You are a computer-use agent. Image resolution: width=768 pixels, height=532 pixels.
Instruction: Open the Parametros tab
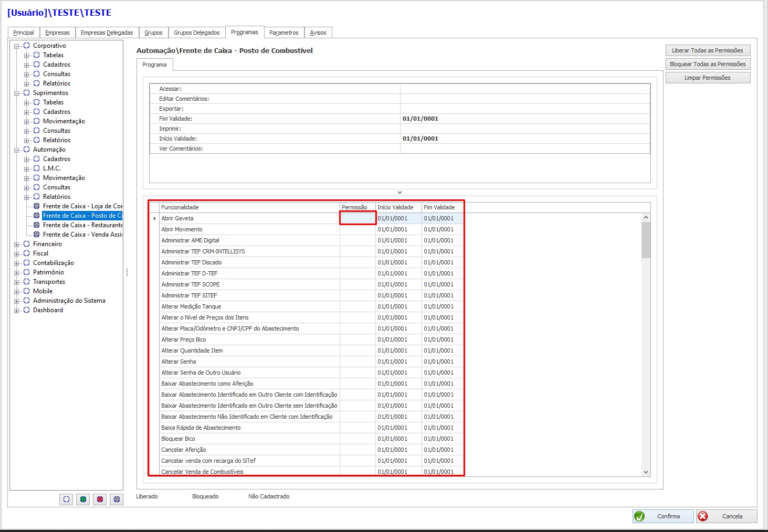(284, 33)
